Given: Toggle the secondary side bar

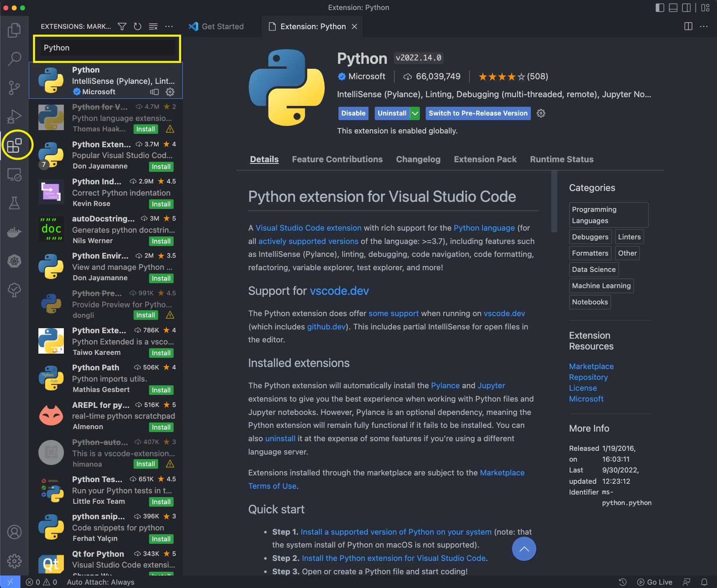Looking at the screenshot, I should click(686, 8).
